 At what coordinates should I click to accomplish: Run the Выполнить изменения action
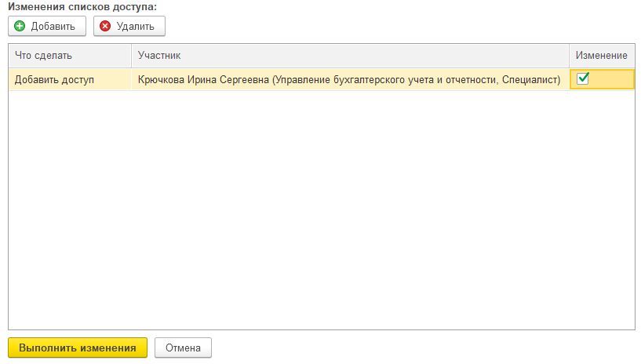pos(77,348)
